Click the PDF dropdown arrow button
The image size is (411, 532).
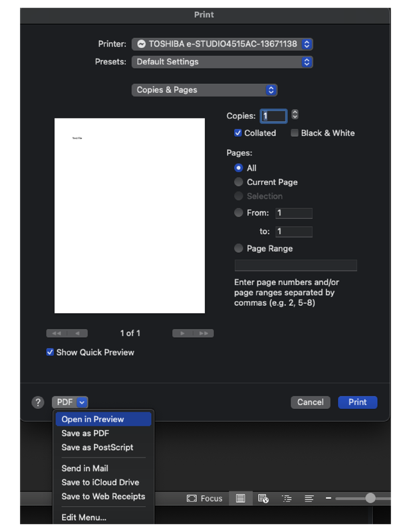pyautogui.click(x=82, y=402)
